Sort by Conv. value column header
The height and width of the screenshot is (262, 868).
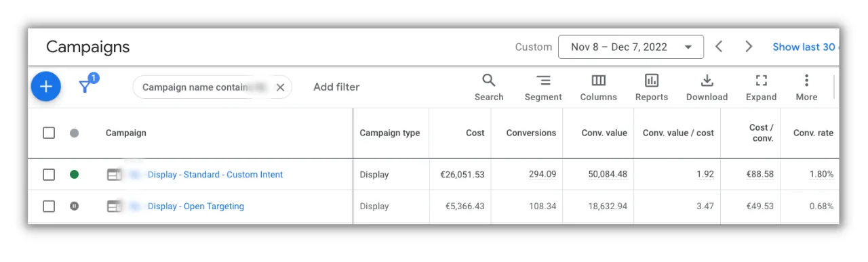[604, 133]
